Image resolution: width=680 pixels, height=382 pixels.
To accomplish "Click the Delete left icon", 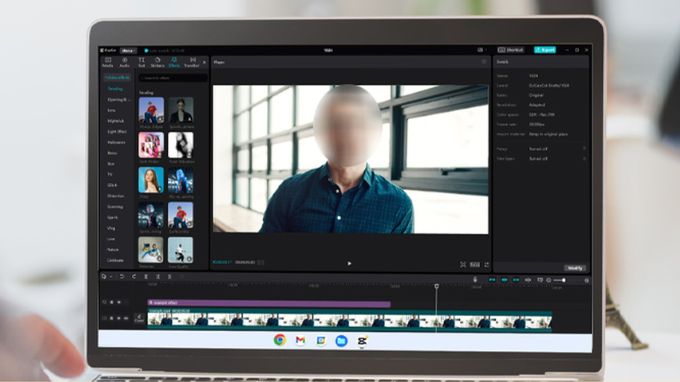I will [158, 277].
